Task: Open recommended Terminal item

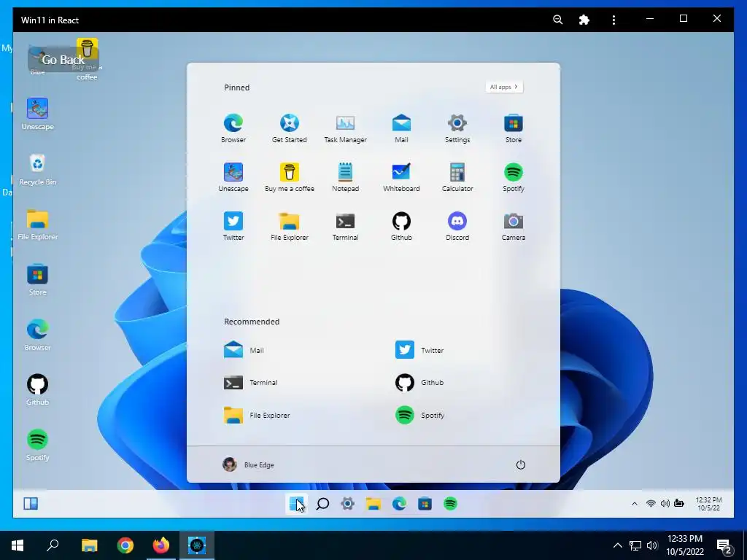Action: (x=251, y=382)
